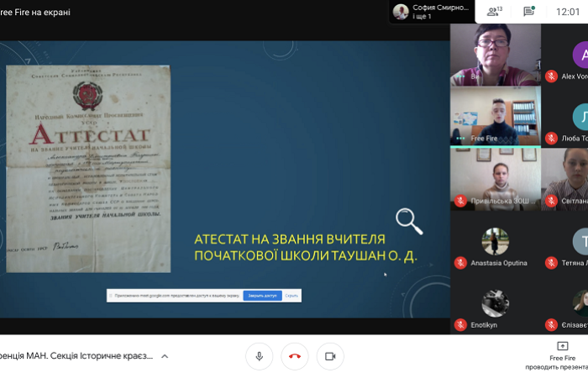Image resolution: width=588 pixels, height=378 pixels.
Task: Click Enotikyn muted microphone icon
Action: click(460, 324)
